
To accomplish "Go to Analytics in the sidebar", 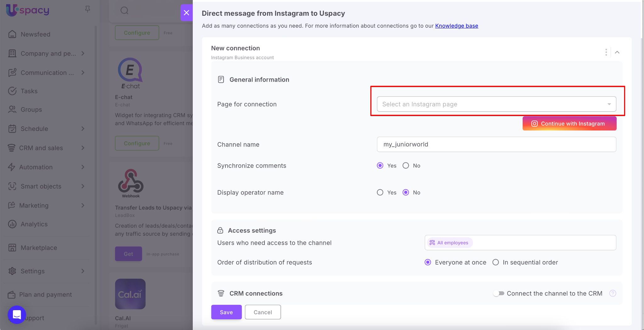I will 34,224.
